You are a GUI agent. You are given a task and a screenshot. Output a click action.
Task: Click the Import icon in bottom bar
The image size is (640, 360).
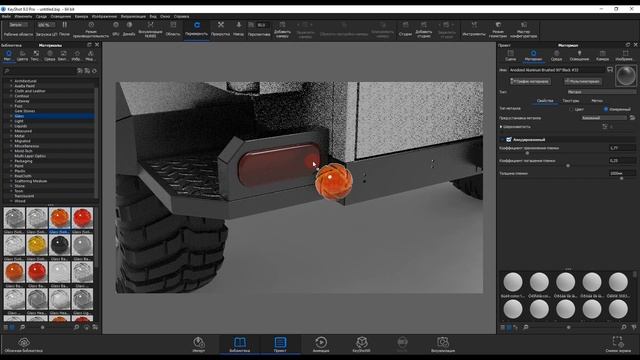(199, 344)
